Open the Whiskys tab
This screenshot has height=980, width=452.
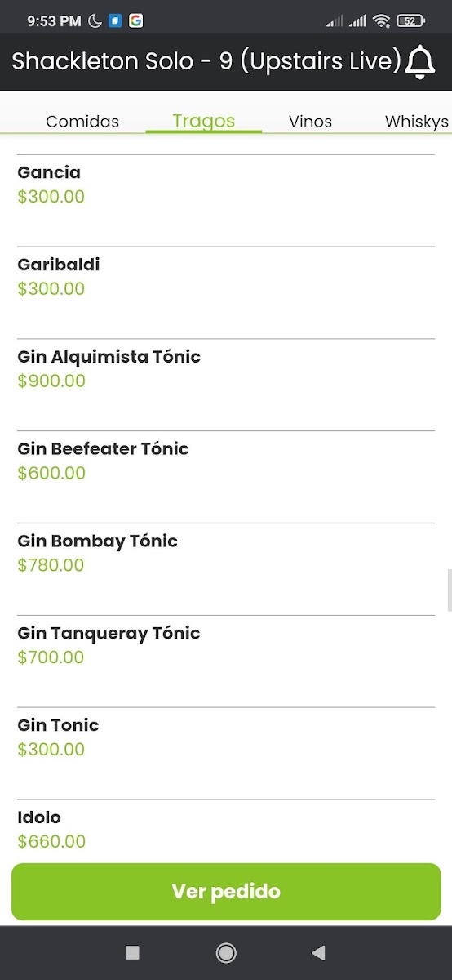point(417,122)
